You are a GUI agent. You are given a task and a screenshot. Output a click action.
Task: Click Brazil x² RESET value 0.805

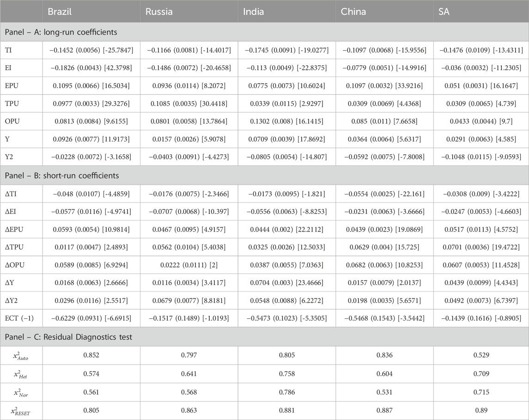[91, 410]
